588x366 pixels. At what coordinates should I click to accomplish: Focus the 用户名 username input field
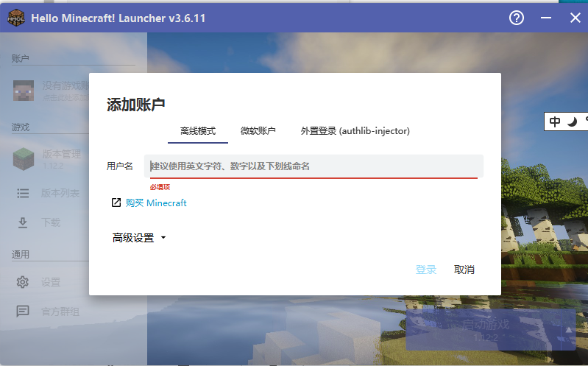[314, 166]
